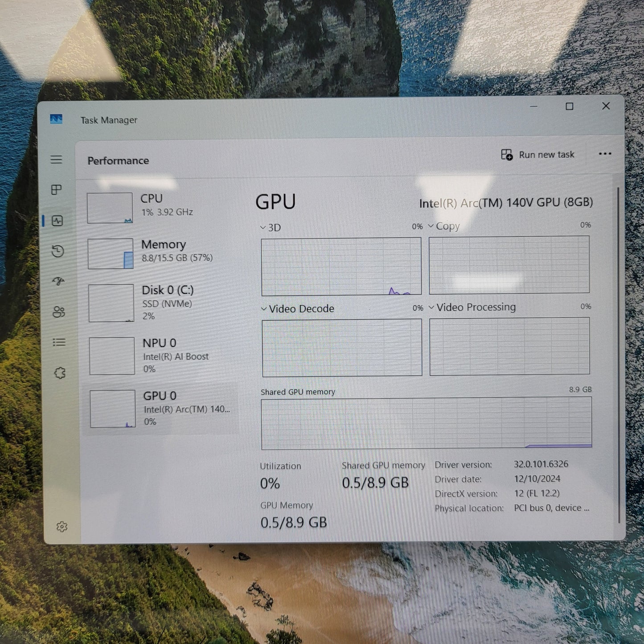
Task: Select the NPU 0 AI Boost entry
Action: pos(156,355)
